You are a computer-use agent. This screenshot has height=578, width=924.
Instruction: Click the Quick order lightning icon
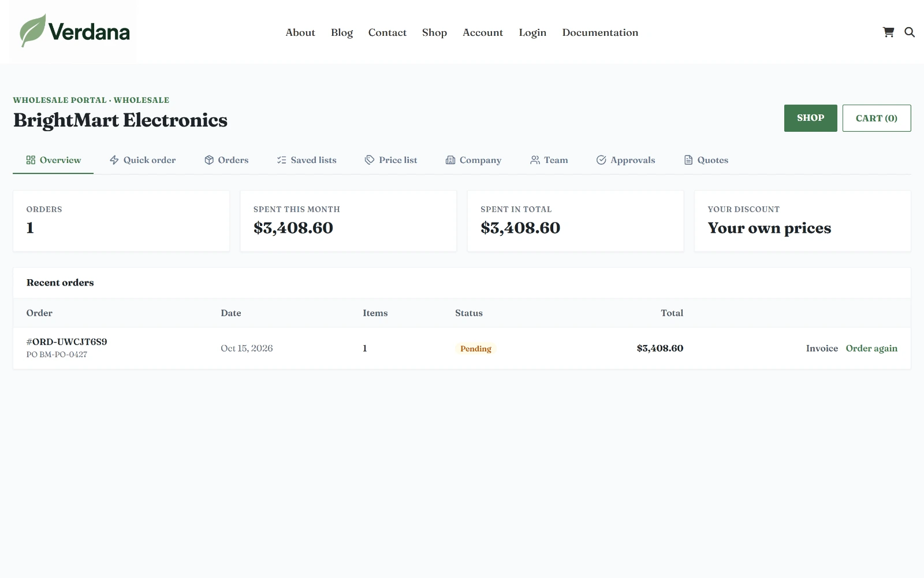coord(114,160)
